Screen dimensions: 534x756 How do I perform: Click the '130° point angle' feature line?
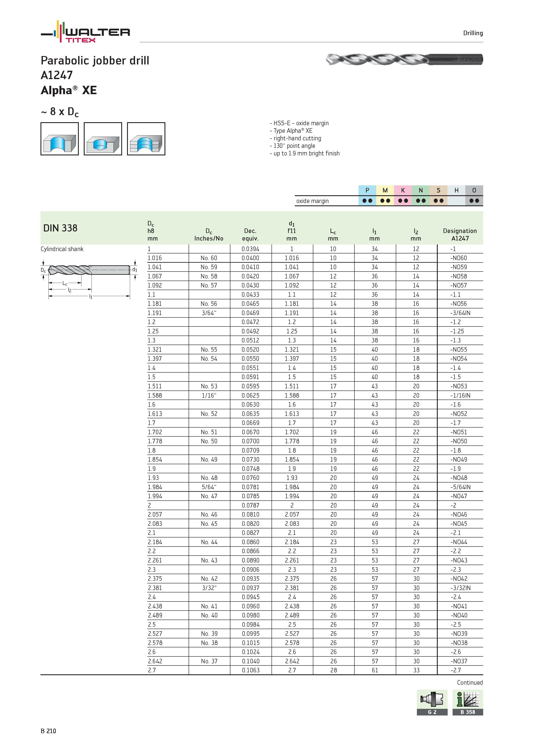coord(292,146)
